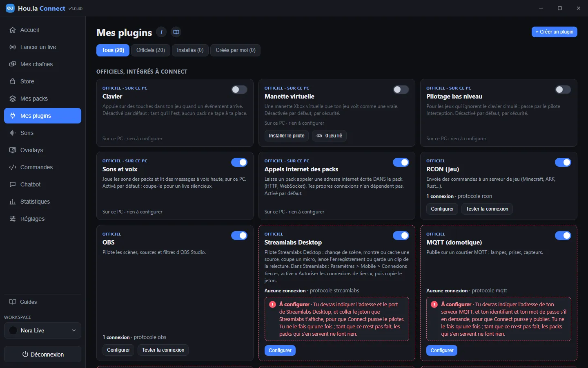Test the RCON connection
Image resolution: width=588 pixels, height=368 pixels.
point(487,209)
